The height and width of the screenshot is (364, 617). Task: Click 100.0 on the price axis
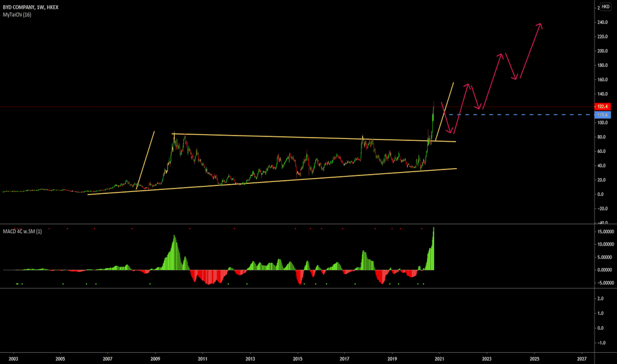602,123
